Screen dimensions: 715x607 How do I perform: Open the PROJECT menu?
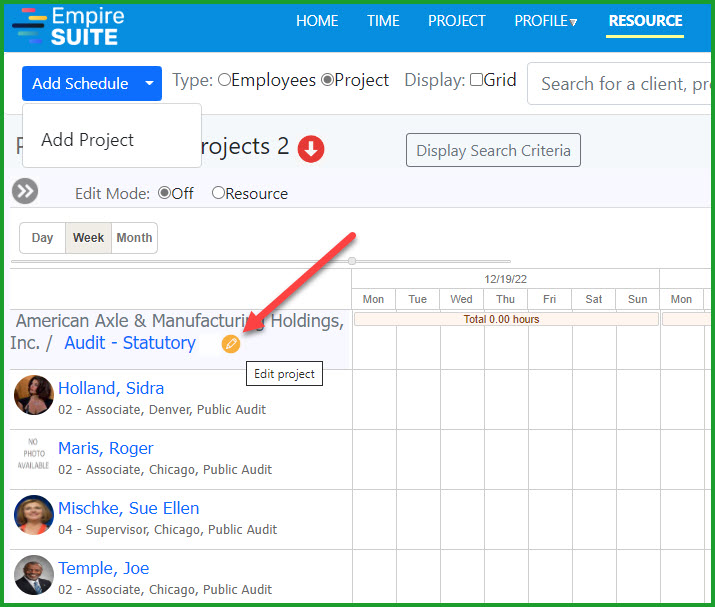point(456,21)
